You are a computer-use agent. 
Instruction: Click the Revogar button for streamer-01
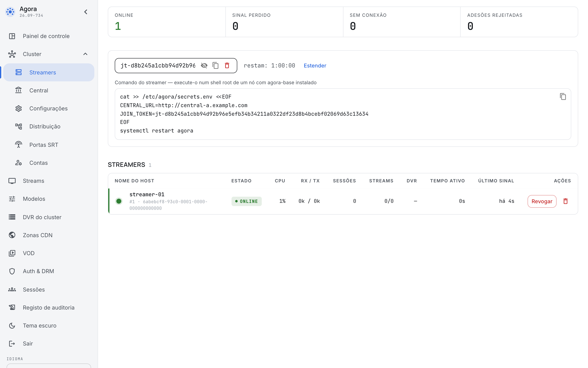pos(542,201)
